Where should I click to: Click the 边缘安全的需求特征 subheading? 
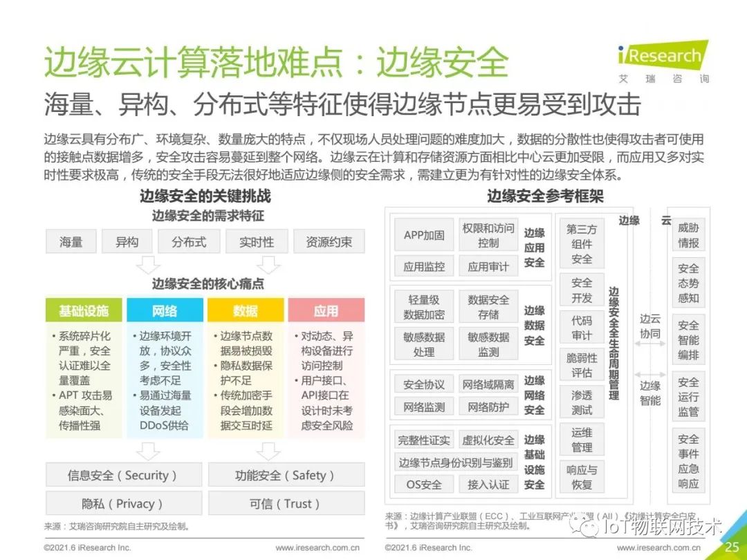pyautogui.click(x=207, y=216)
